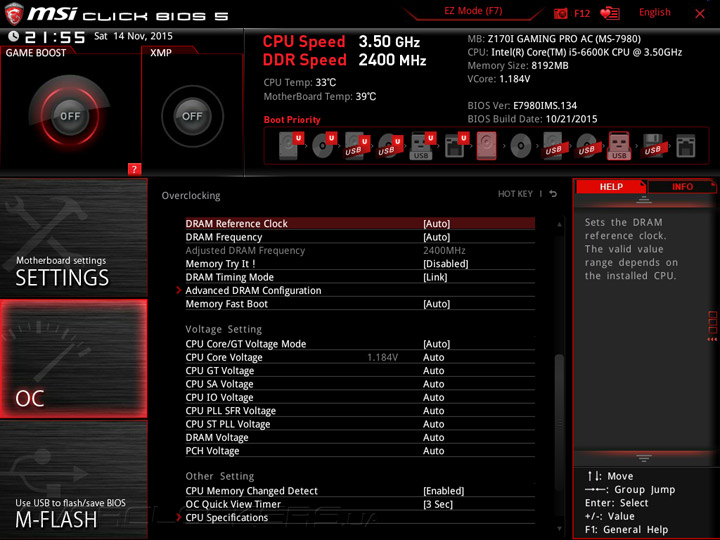Click the UEFI network boot device icon

456,146
